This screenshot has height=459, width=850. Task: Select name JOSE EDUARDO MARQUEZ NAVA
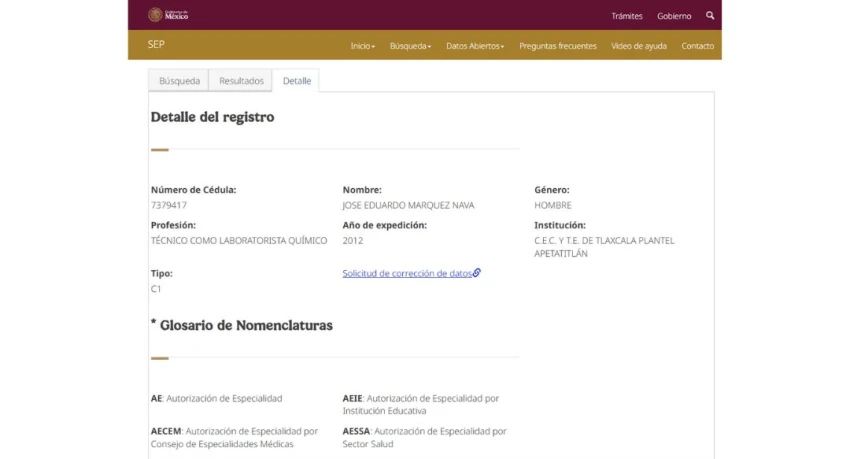tap(408, 205)
